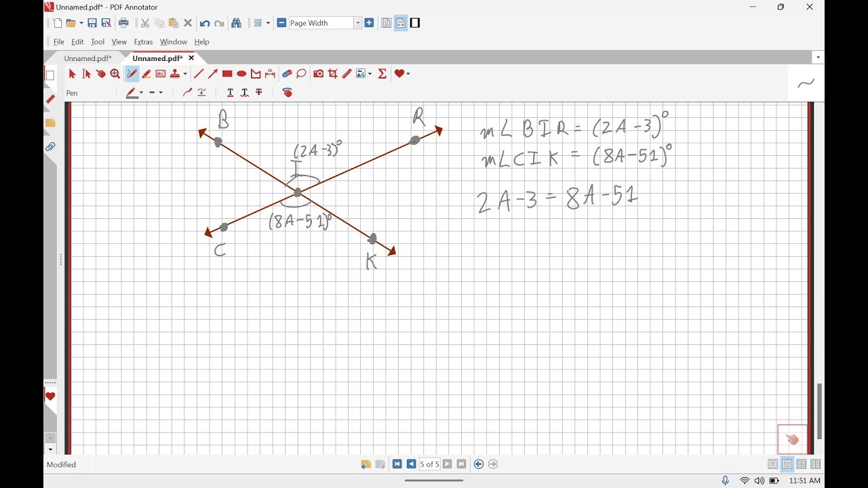
Task: Take a snapshot with camera tool
Action: point(318,74)
